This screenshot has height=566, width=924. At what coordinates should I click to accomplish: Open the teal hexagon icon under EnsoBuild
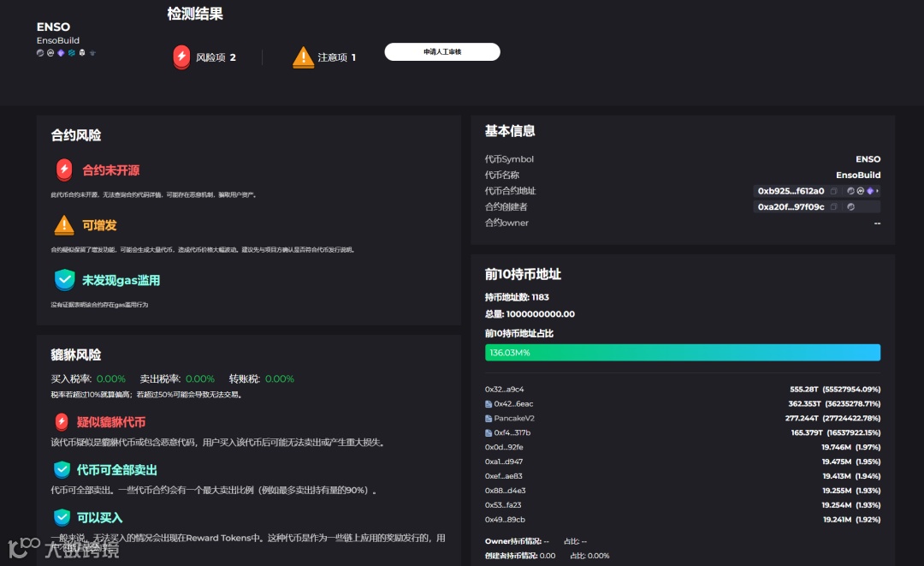(x=71, y=52)
